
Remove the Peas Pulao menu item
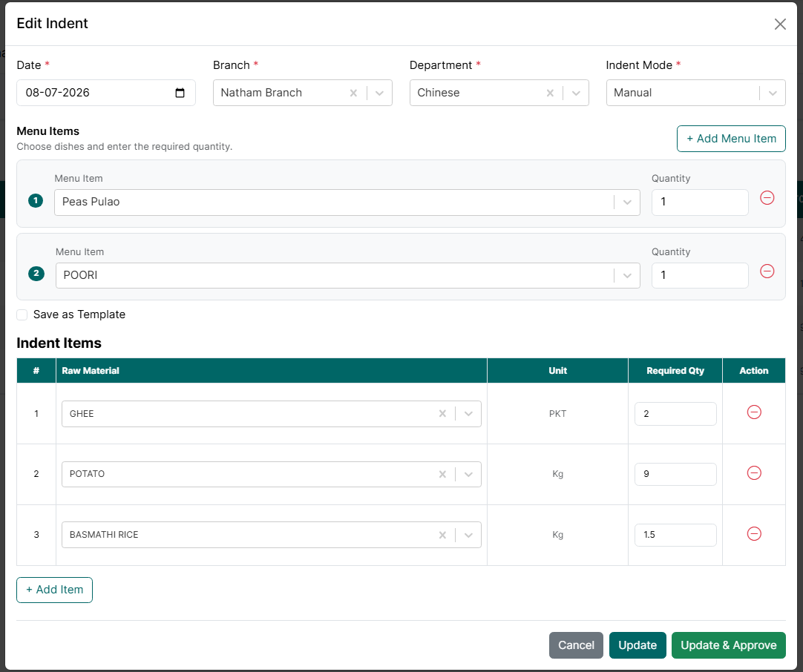point(767,197)
